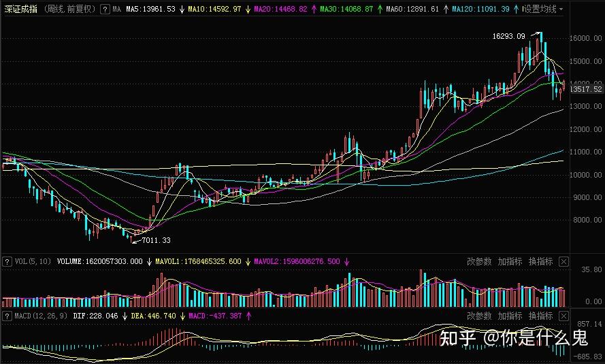Screen dimensions: 605x364
Task: Select the MA10:14592.97 value
Action: [x=214, y=9]
